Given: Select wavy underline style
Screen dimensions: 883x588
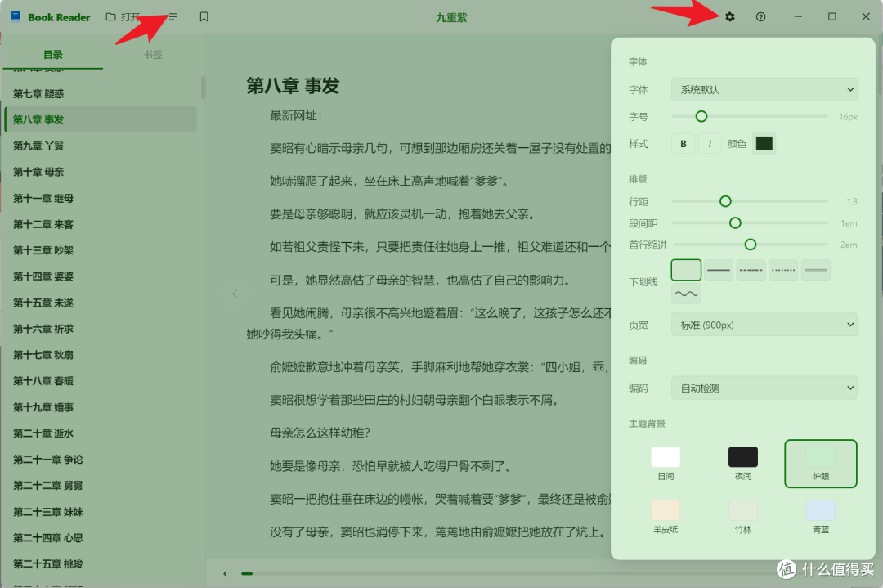Looking at the screenshot, I should (x=686, y=294).
